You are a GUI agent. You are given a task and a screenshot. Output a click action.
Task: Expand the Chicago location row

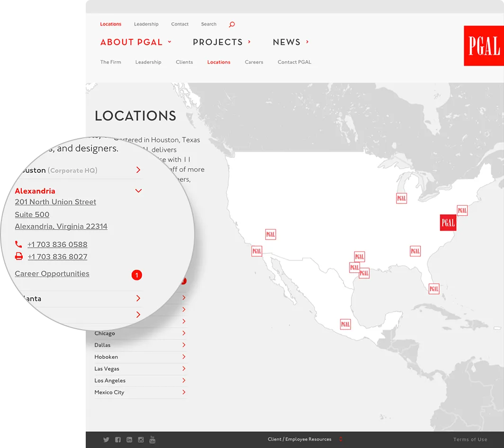(141, 333)
